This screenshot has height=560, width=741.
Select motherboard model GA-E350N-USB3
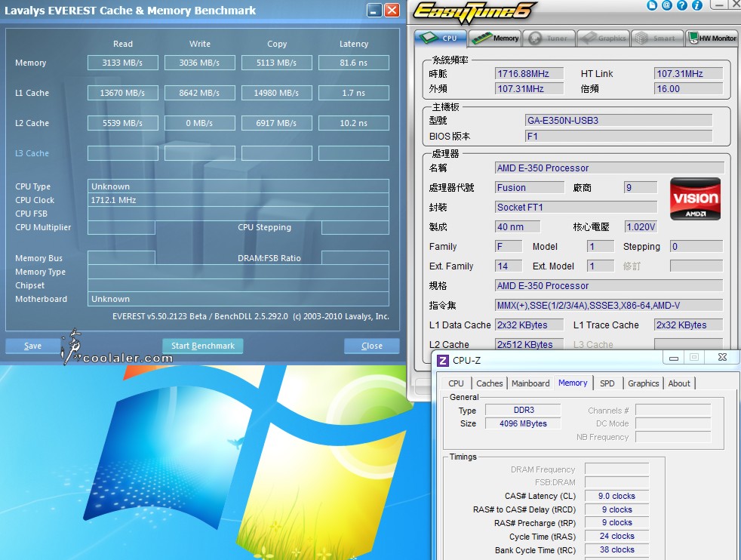click(x=618, y=121)
